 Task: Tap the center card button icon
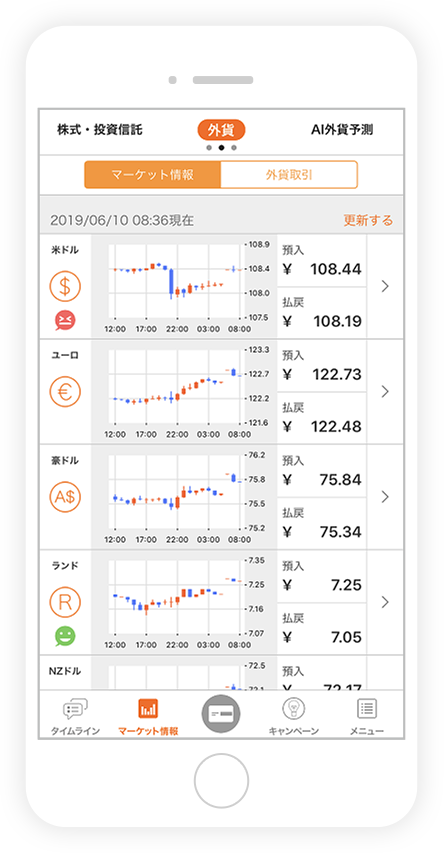[220, 713]
